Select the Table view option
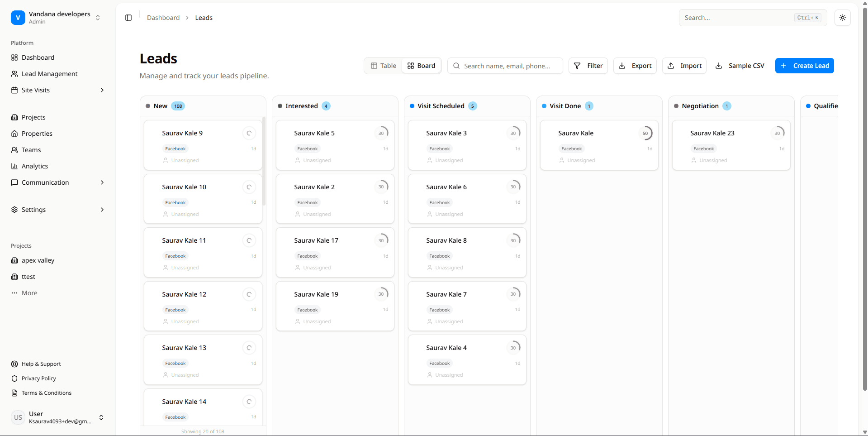 383,66
